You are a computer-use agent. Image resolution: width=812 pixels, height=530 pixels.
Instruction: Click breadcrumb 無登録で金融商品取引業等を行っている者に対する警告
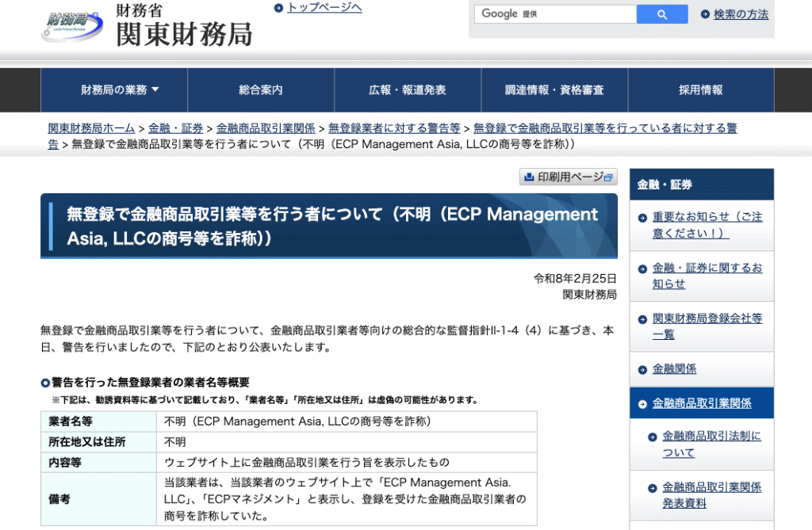click(605, 128)
